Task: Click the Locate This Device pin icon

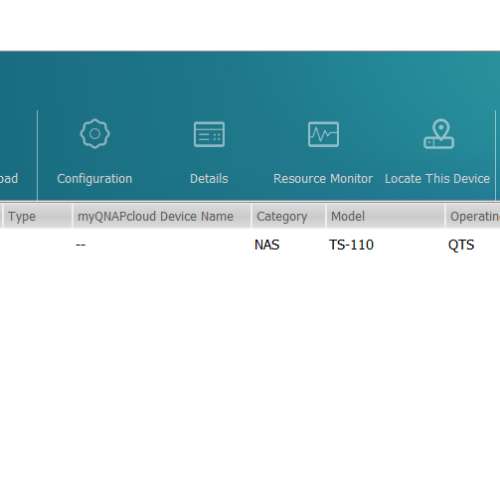Action: pos(439,134)
